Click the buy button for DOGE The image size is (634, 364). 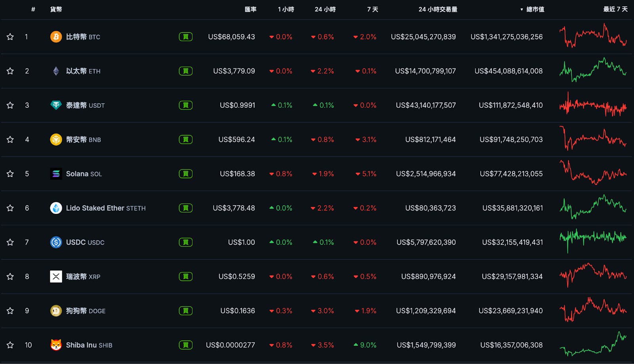(186, 311)
